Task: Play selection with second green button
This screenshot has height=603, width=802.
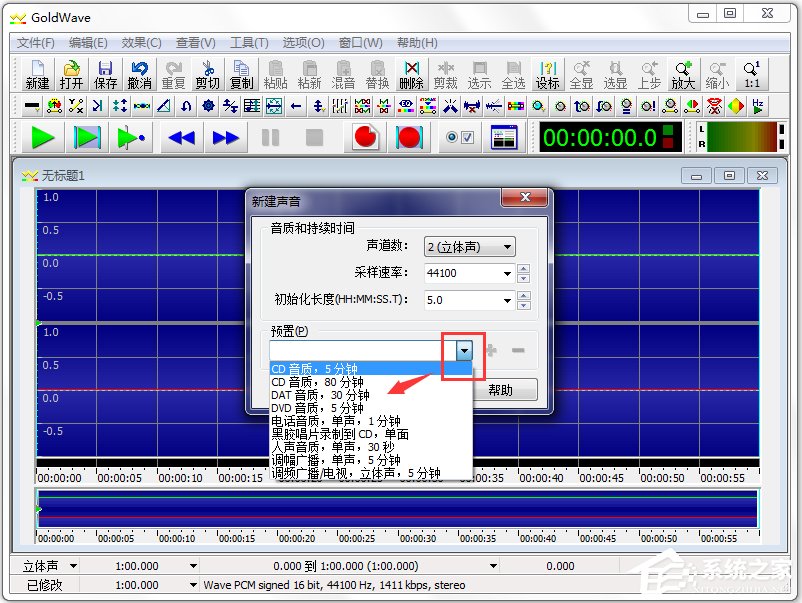Action: (87, 138)
